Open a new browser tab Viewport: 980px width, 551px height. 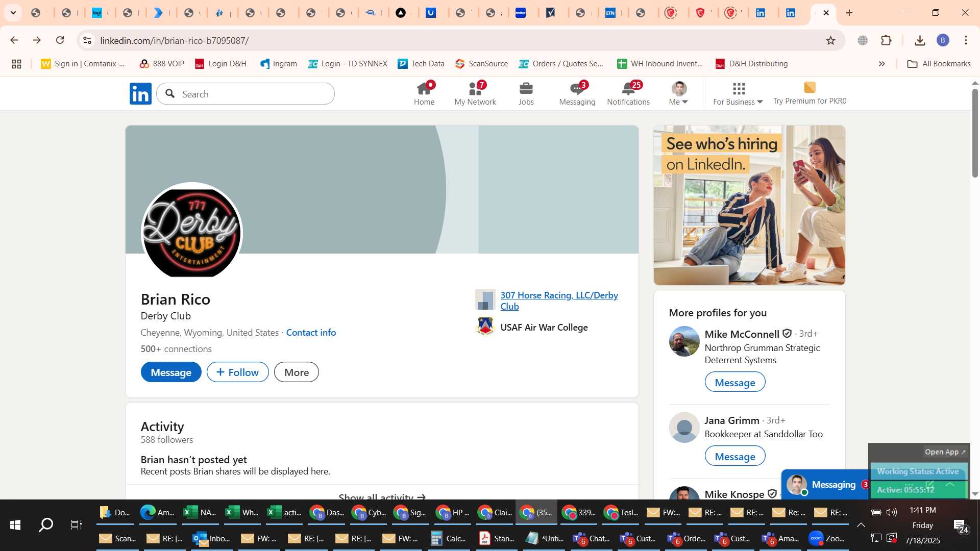point(849,13)
